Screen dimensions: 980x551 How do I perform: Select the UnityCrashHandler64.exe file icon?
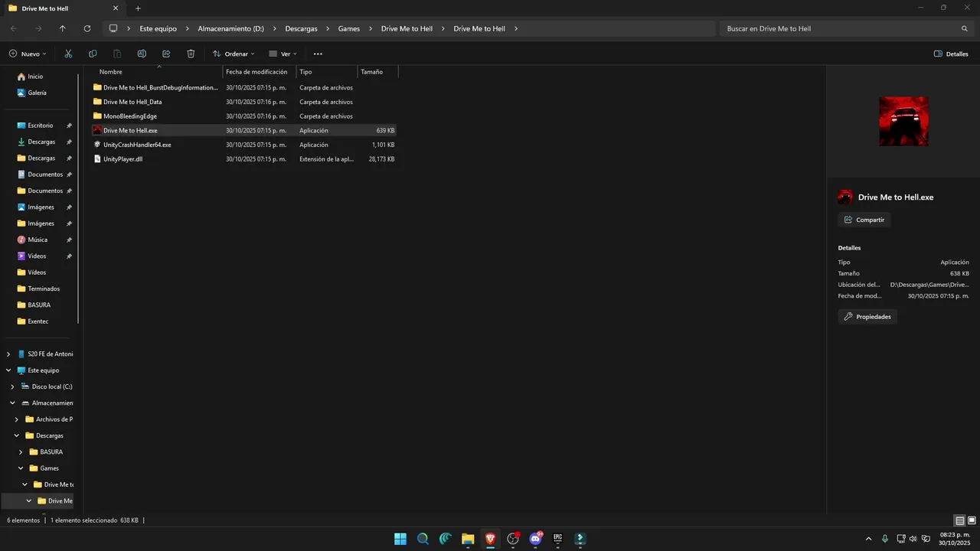click(97, 145)
